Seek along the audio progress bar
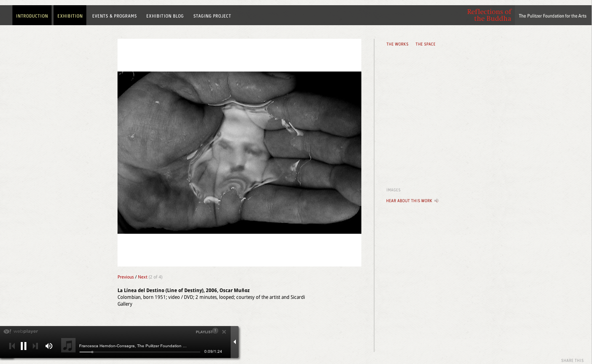Image resolution: width=592 pixels, height=364 pixels. 140,352
